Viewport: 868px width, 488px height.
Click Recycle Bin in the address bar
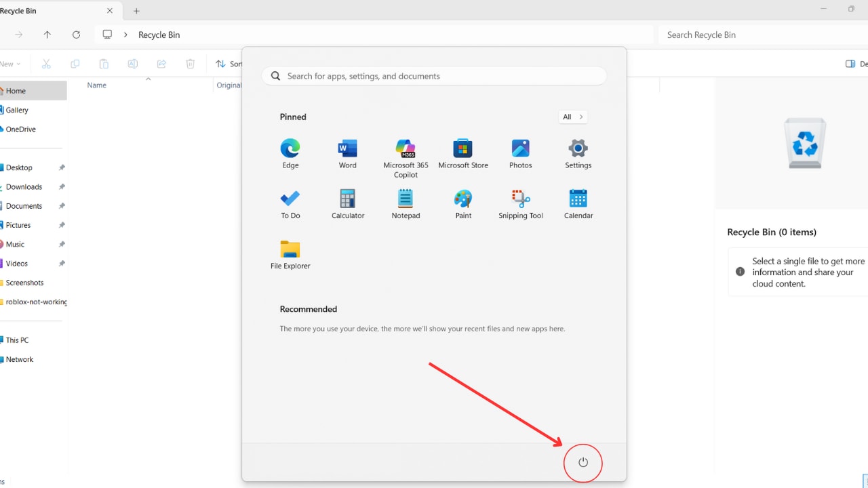[x=159, y=35]
